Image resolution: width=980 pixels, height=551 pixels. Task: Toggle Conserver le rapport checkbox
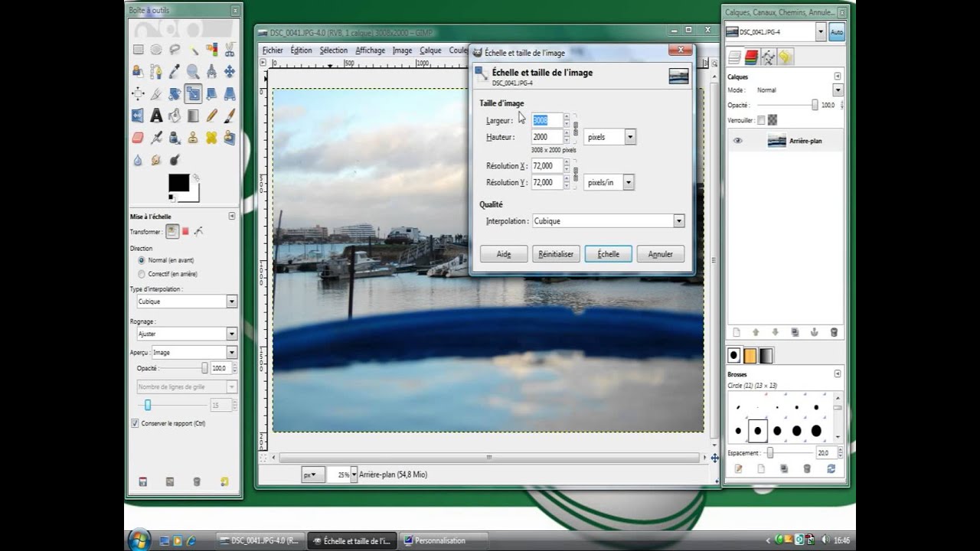tap(135, 423)
